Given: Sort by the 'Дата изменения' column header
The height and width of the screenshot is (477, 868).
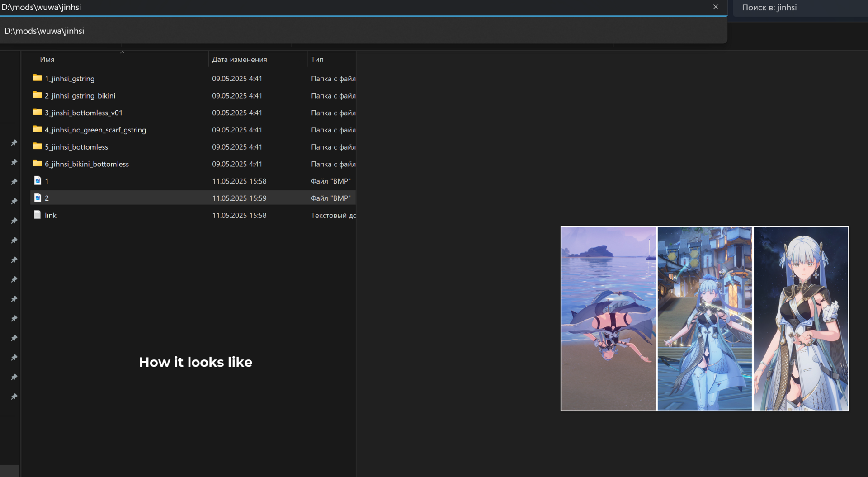Looking at the screenshot, I should coord(240,59).
